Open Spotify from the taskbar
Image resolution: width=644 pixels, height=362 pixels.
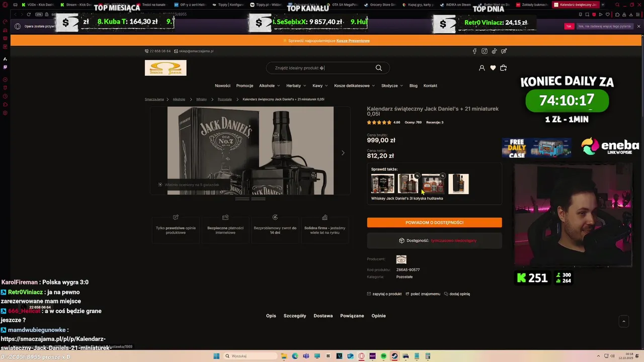tap(384, 356)
